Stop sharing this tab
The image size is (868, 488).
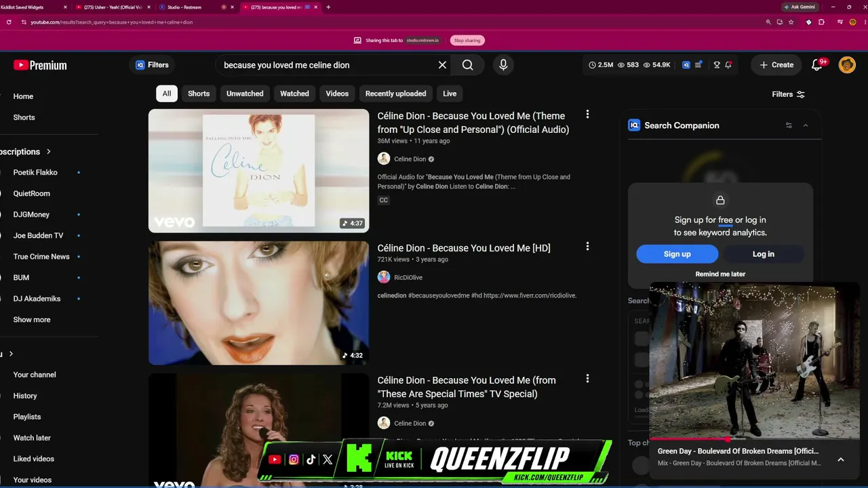click(467, 40)
